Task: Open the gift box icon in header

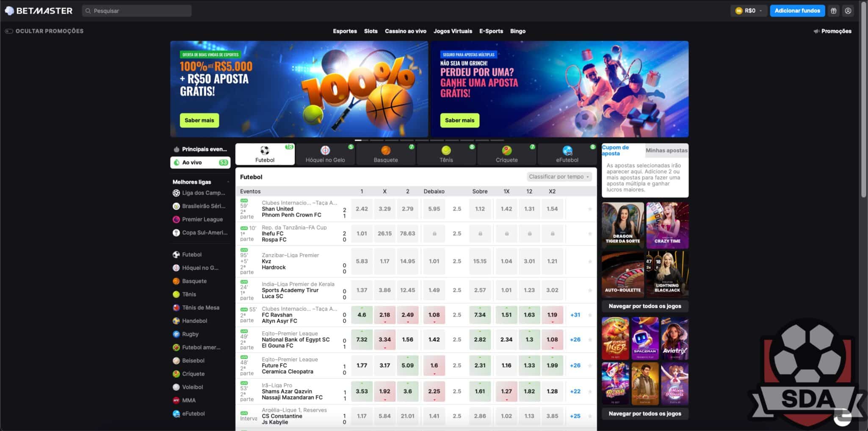Action: 833,11
